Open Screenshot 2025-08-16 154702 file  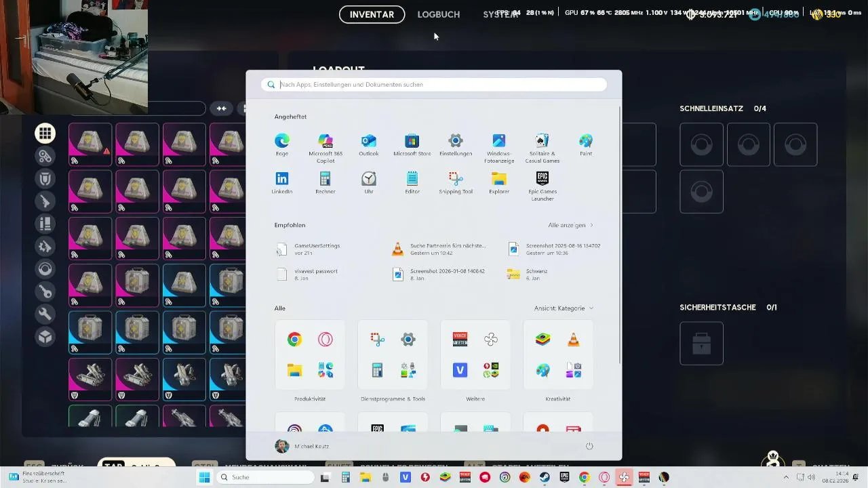(555, 249)
